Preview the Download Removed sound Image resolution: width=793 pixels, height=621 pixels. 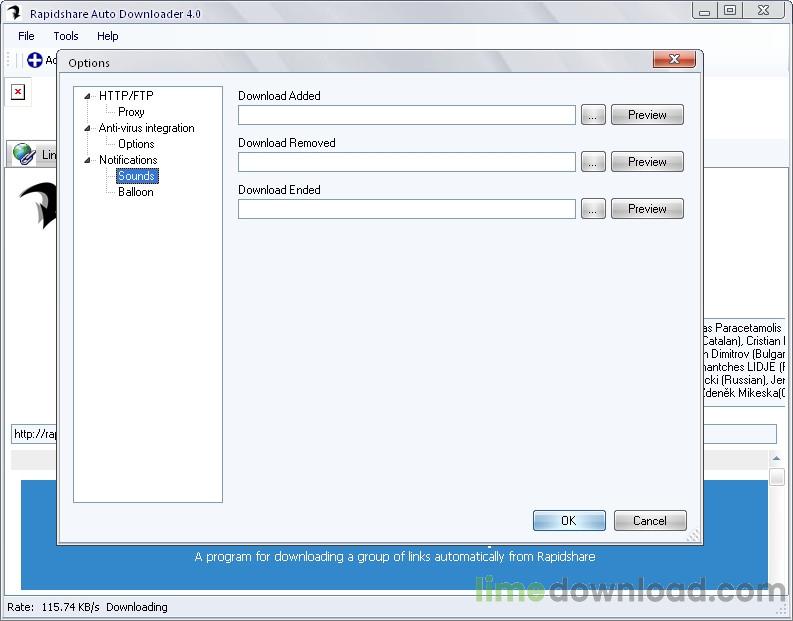(647, 162)
